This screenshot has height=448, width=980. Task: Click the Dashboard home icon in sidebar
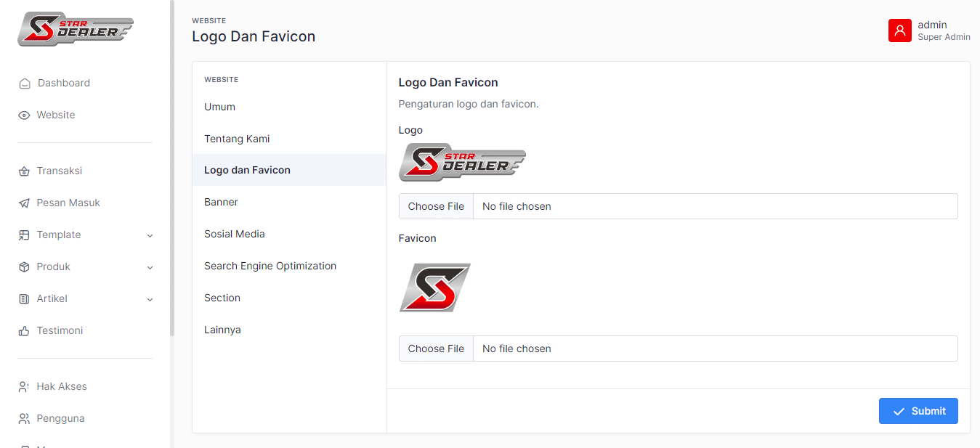click(x=25, y=84)
